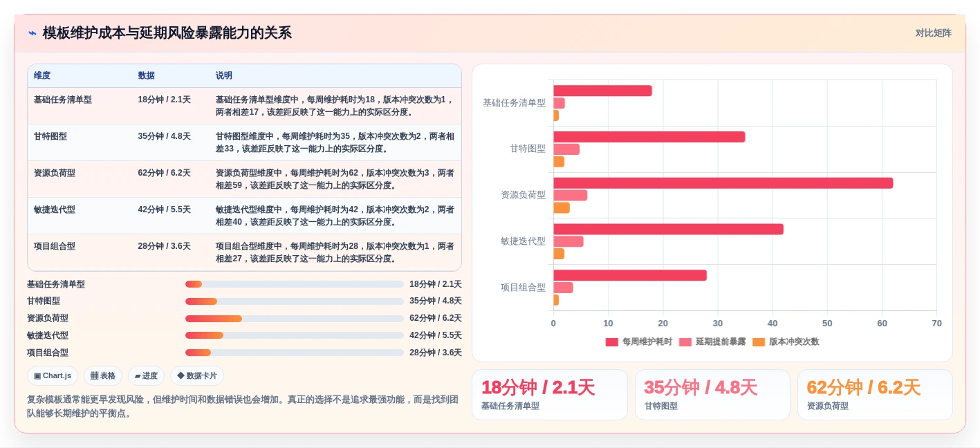
Task: Click the 资源负荷型 chart axis label
Action: [x=523, y=195]
